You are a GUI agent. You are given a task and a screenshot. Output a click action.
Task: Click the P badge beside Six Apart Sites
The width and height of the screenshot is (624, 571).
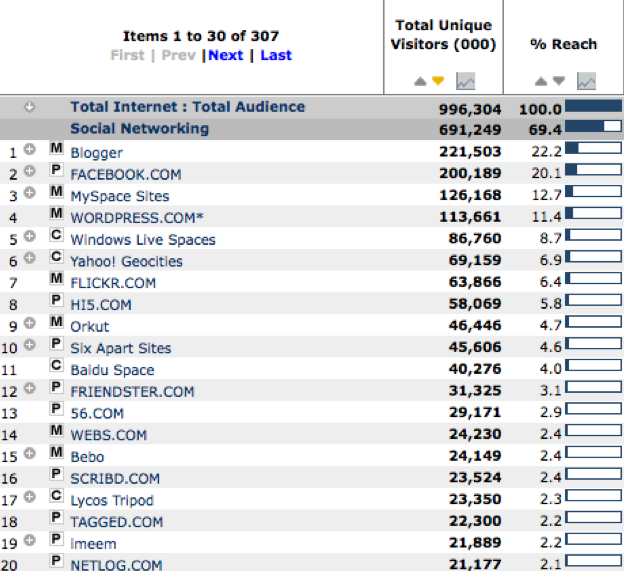pos(57,344)
